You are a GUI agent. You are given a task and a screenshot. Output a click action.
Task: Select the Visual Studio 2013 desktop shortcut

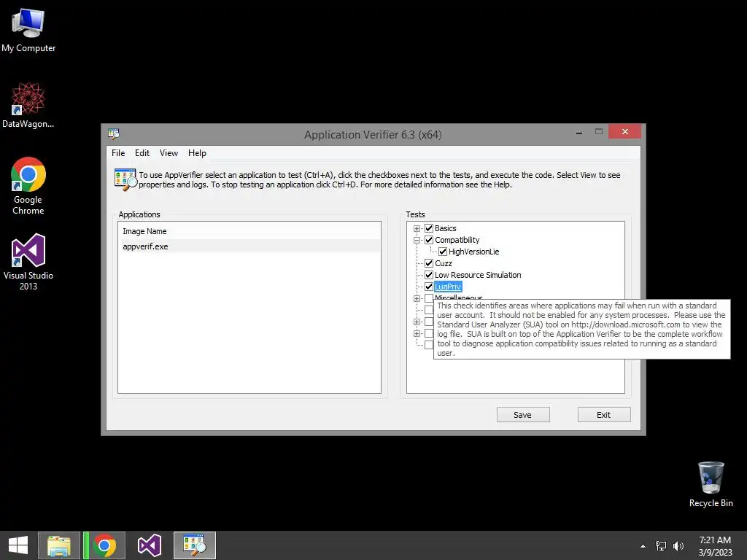(x=28, y=262)
